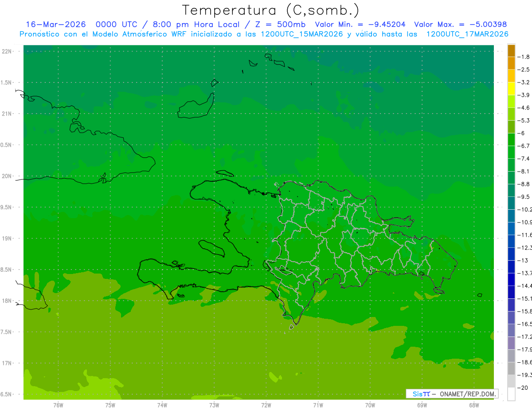Screen dimensions: 532x411
Task: Click the '70W' longitude label
Action: coord(370,405)
